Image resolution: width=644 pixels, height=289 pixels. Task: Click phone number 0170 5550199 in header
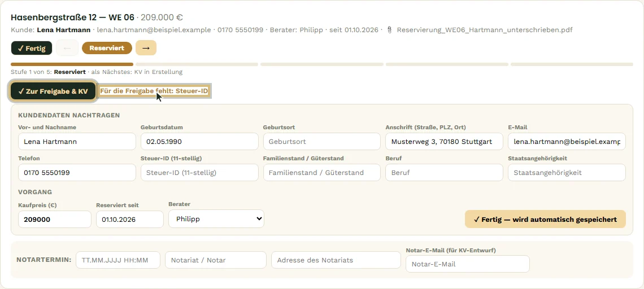(x=240, y=30)
